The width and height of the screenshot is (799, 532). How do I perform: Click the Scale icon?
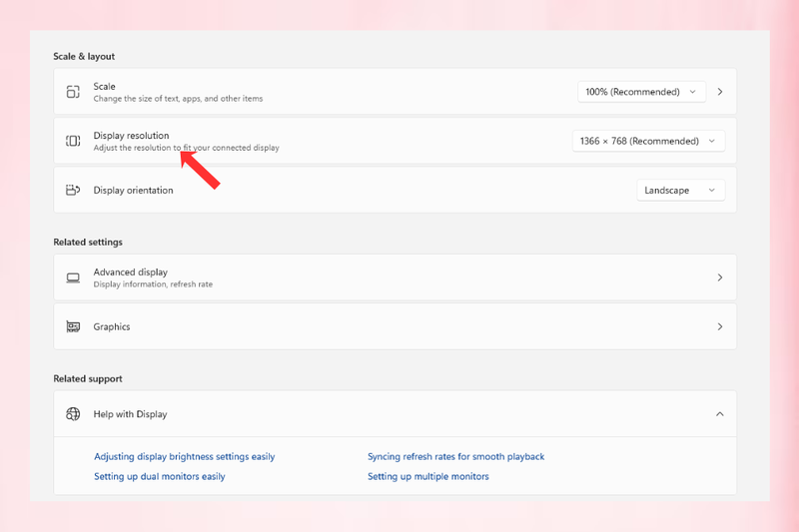(73, 92)
